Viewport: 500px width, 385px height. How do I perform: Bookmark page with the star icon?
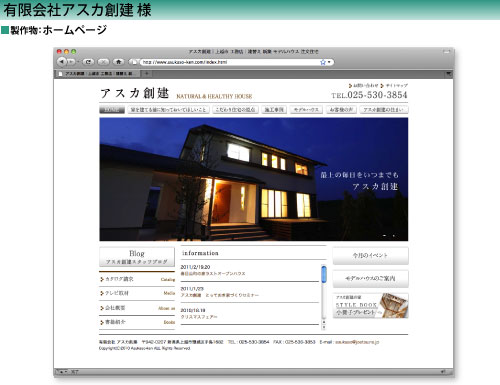[x=323, y=62]
